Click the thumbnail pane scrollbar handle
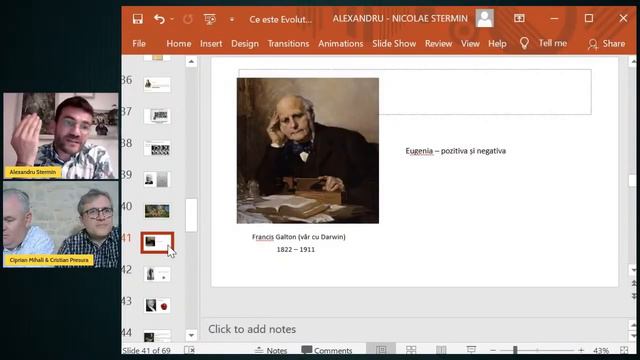 coord(191,215)
